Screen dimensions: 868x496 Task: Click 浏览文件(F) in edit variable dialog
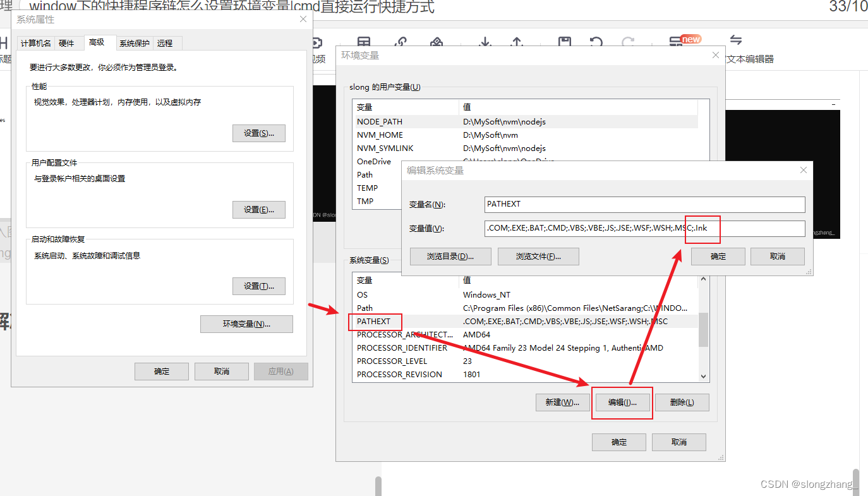[x=538, y=257]
